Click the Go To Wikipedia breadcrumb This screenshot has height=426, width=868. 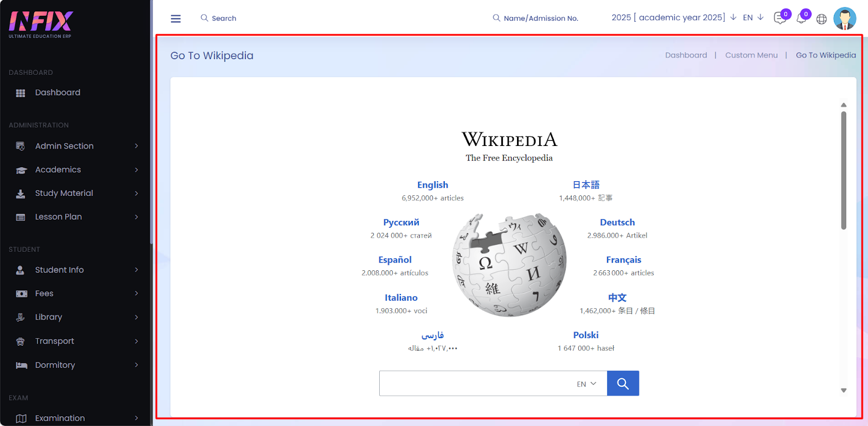[x=826, y=55]
